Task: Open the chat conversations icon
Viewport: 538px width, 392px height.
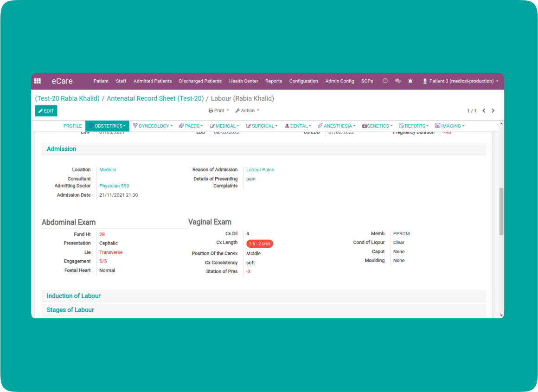Action: pyautogui.click(x=397, y=81)
